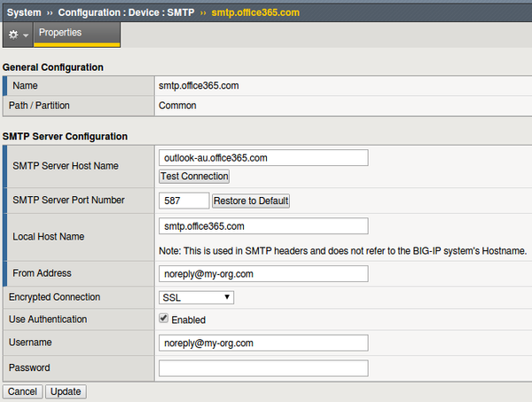Click into the Password field
The height and width of the screenshot is (402, 532).
point(263,367)
